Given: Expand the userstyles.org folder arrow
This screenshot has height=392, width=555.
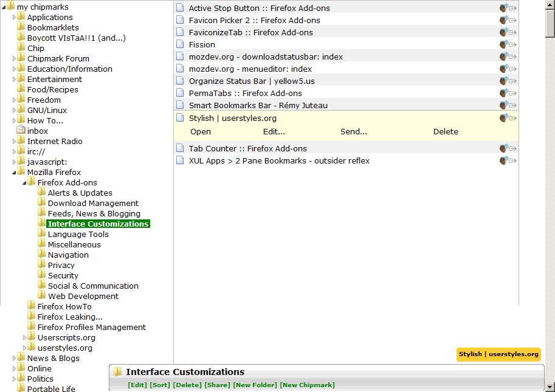Looking at the screenshot, I should tap(24, 348).
